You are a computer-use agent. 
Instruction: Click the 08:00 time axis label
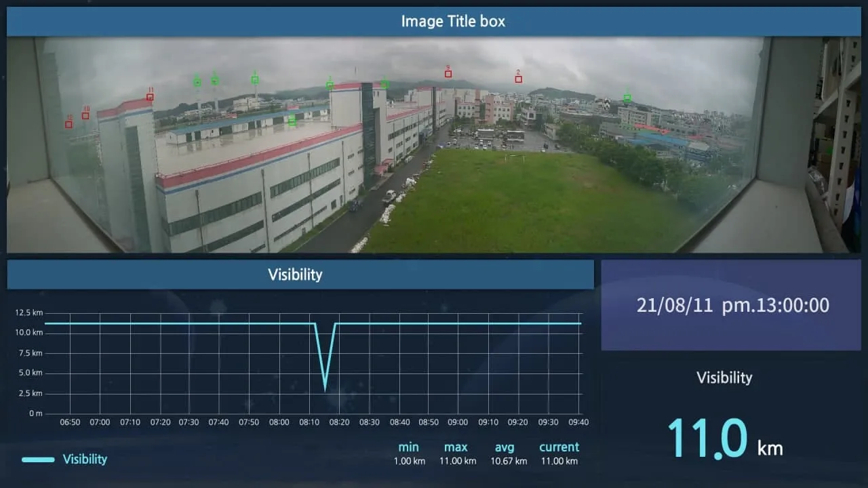279,422
